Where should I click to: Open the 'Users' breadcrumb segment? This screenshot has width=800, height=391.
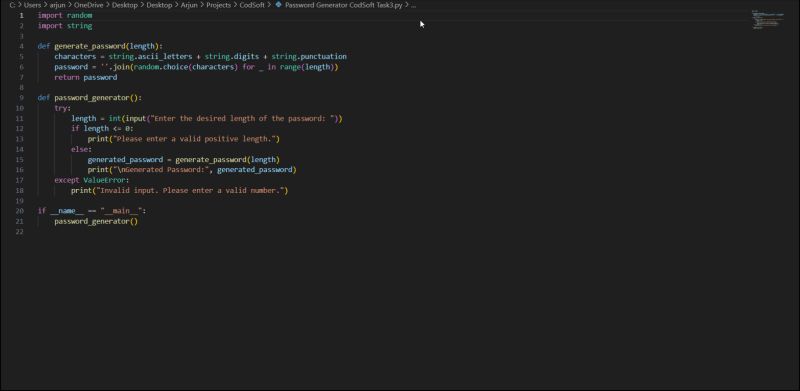tap(32, 5)
